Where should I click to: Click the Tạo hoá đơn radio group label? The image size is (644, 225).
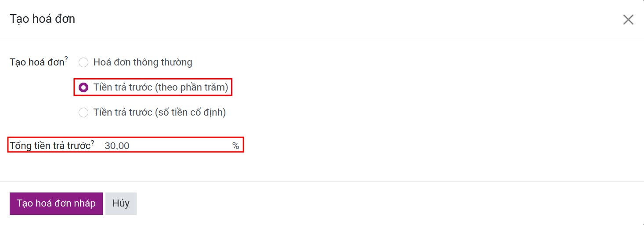click(37, 62)
